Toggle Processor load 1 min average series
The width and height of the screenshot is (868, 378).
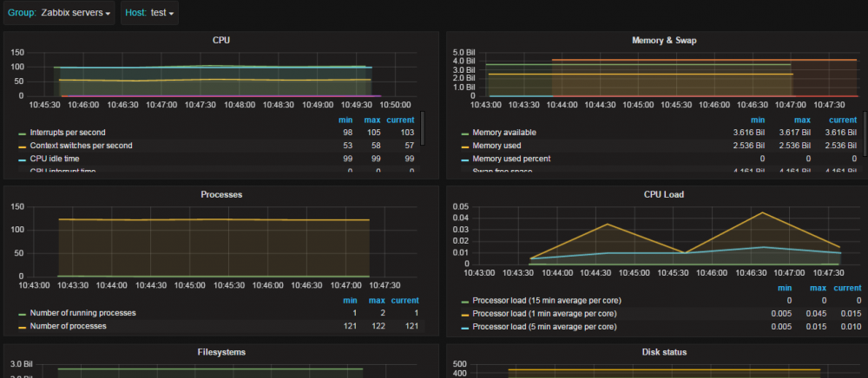(x=544, y=314)
